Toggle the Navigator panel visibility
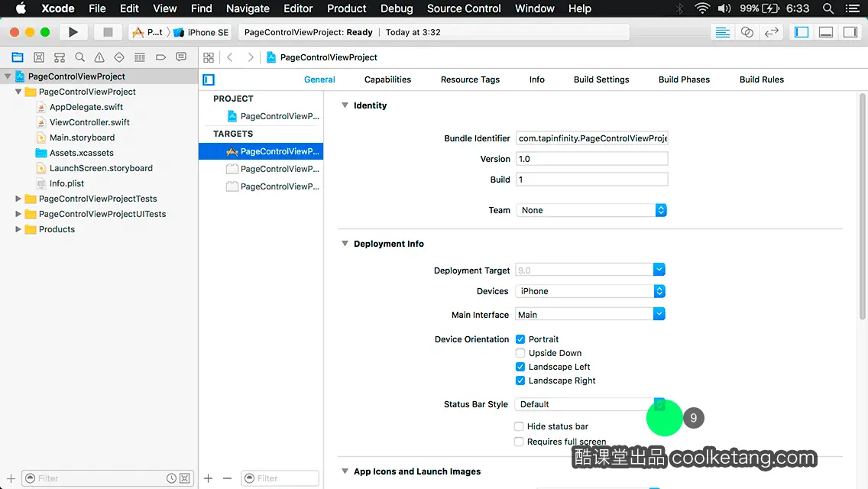 pyautogui.click(x=802, y=32)
